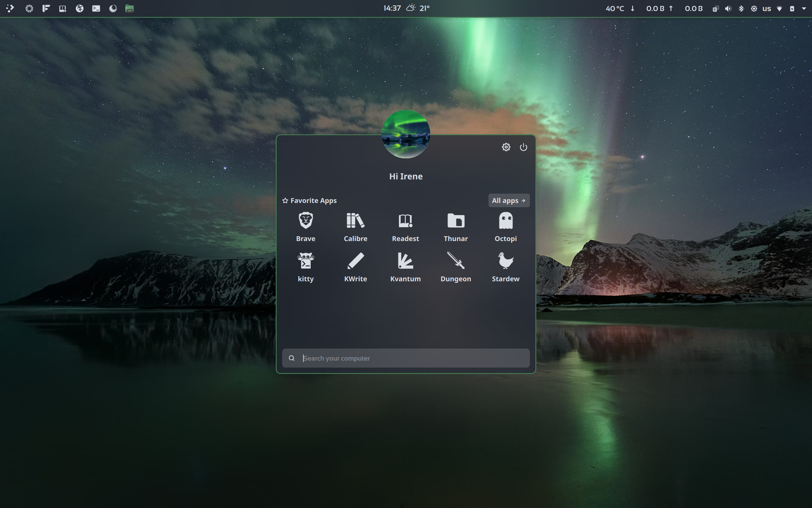This screenshot has width=812, height=508.
Task: Launch KWrite pencil icon
Action: click(355, 267)
